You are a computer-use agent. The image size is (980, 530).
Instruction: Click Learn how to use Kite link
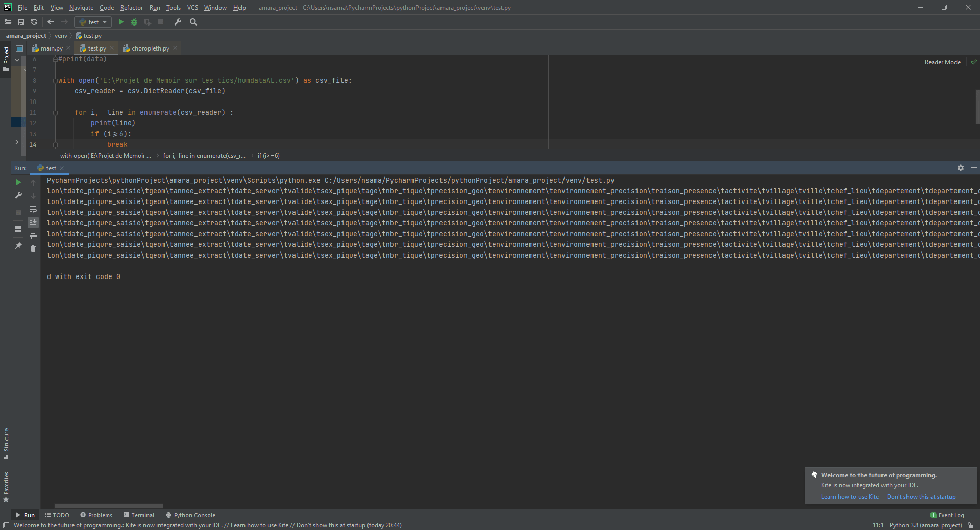coord(849,496)
